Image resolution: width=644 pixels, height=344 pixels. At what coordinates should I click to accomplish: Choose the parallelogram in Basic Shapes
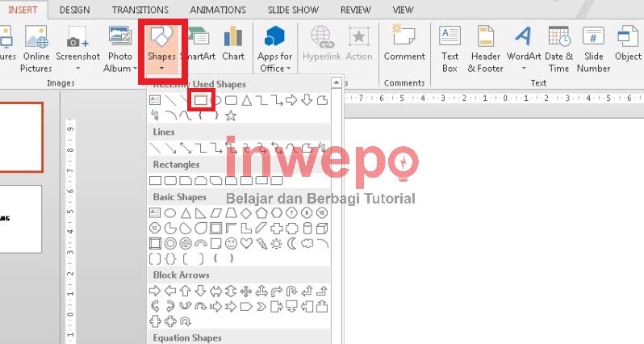coord(215,213)
